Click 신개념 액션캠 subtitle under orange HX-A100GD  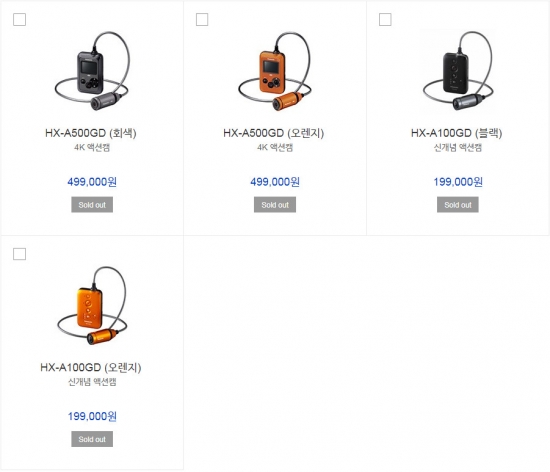[x=92, y=382]
